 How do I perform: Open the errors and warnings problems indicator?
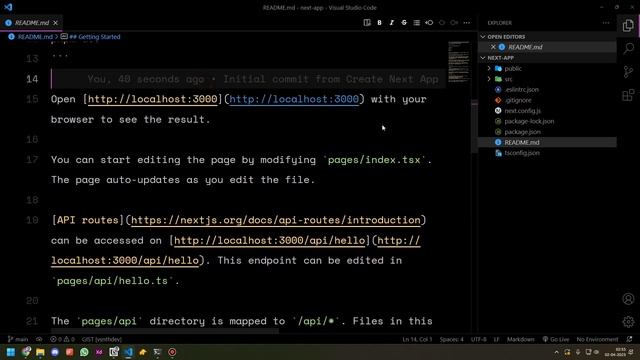62,339
